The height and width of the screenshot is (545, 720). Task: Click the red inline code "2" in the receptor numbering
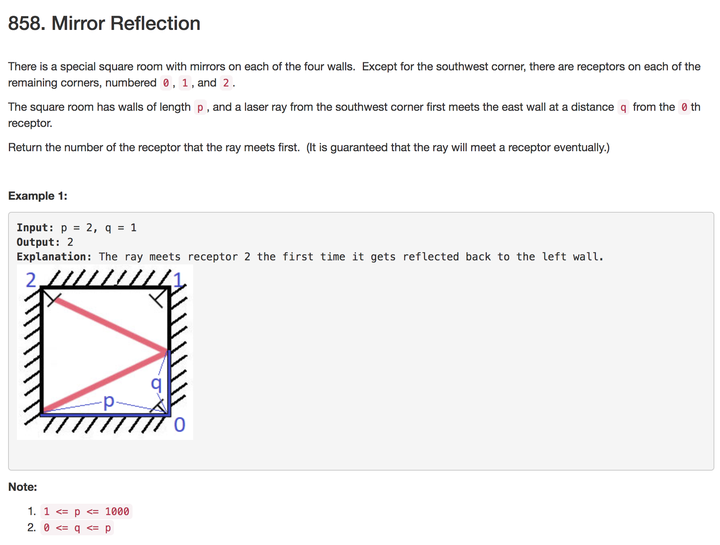coord(227,83)
